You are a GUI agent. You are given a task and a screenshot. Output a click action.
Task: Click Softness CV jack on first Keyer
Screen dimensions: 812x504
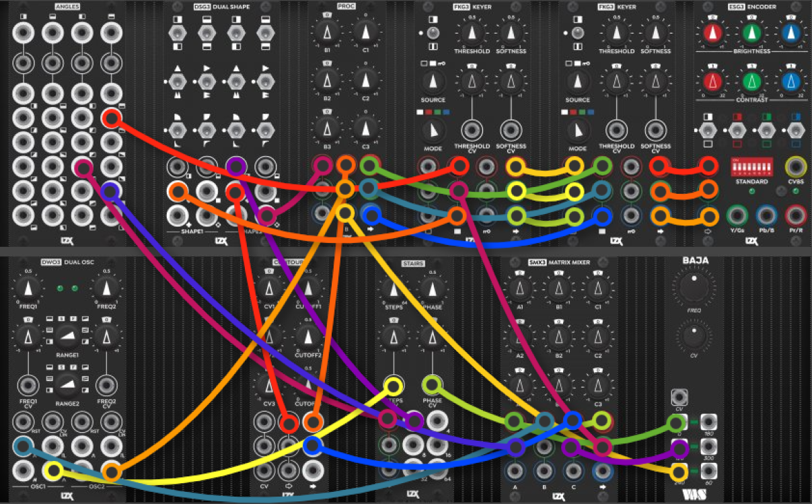(x=511, y=129)
